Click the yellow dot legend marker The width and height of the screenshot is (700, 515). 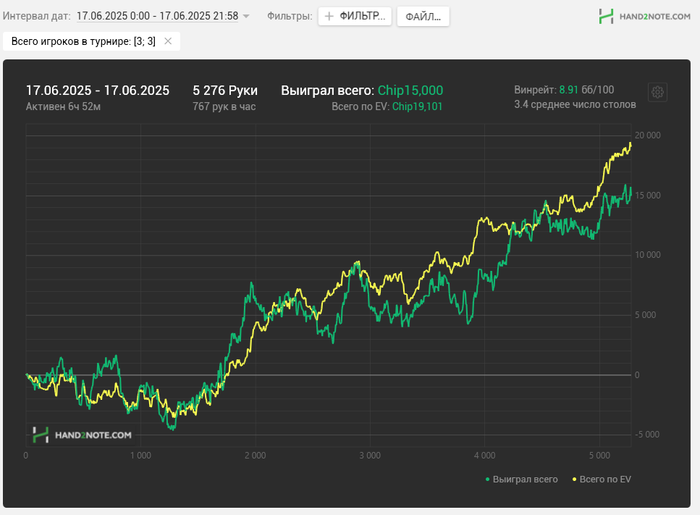coord(575,479)
